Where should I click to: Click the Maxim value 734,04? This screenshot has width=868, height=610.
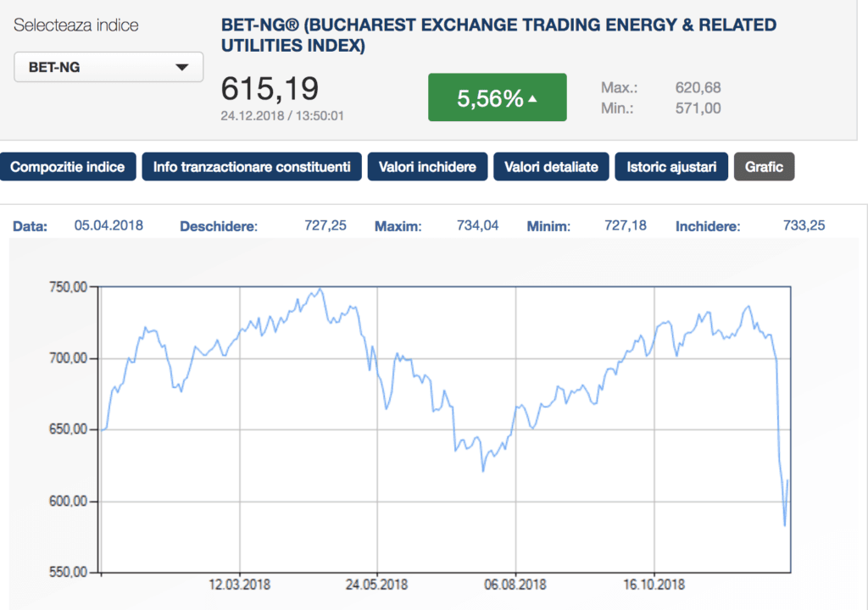[x=478, y=225]
